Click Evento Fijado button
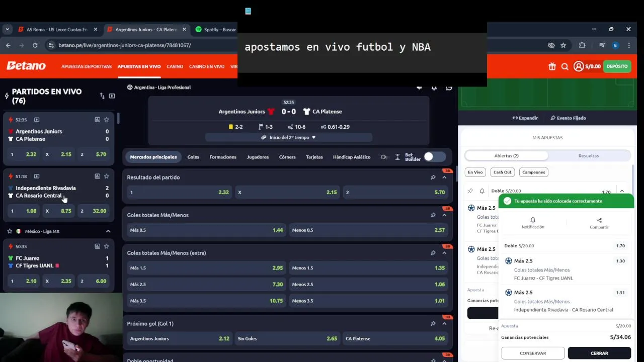Screen dimensions: 644x362 coord(568,118)
